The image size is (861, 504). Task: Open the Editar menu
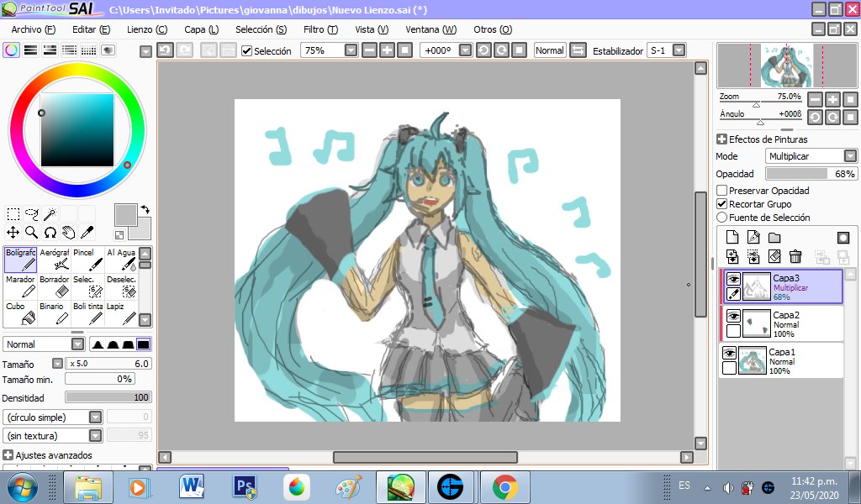pyautogui.click(x=91, y=29)
